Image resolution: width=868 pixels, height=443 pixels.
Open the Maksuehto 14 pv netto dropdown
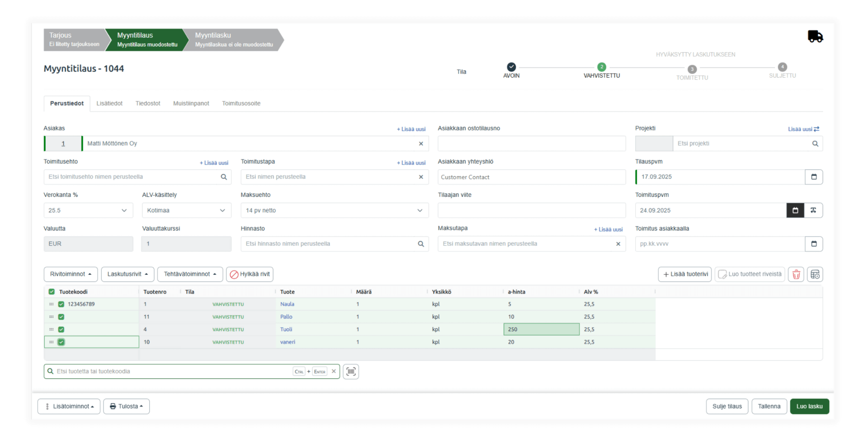[335, 210]
